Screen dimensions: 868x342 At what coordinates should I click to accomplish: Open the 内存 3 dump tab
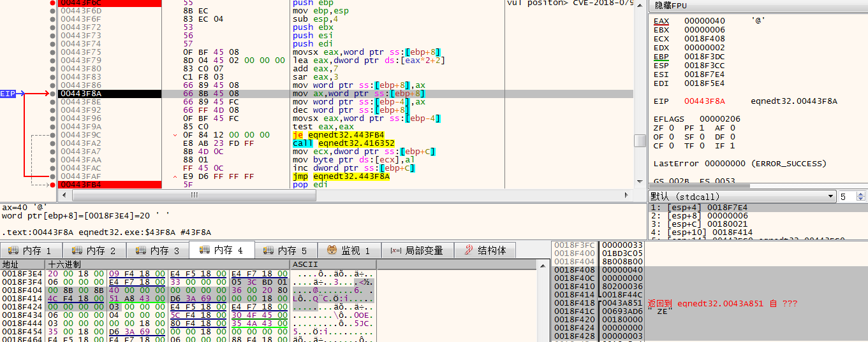click(x=158, y=250)
